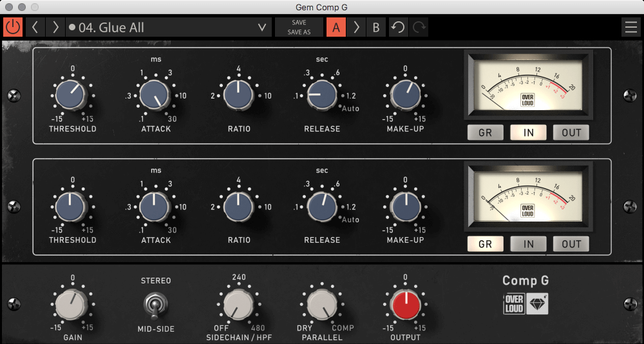
Task: Select OUT on the bottom meter
Action: [x=571, y=244]
